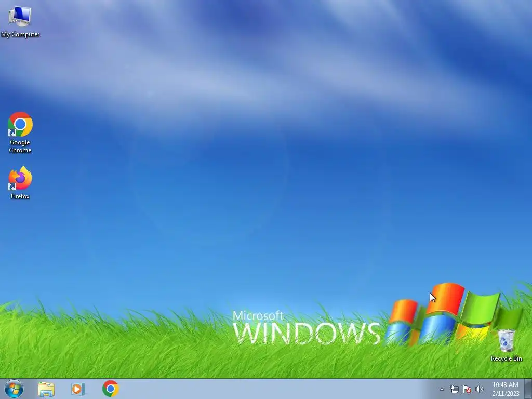
Task: Select the Firefox desktop shortcut
Action: [20, 182]
